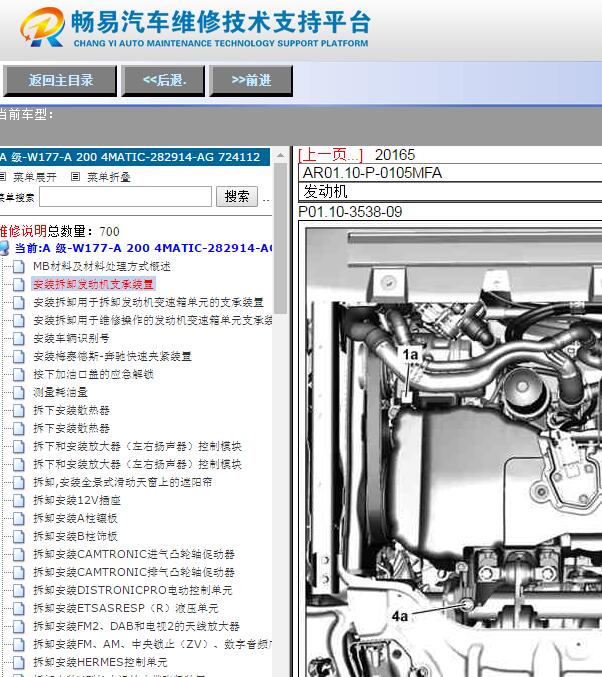Open the 测量耗油量 entry
The height and width of the screenshot is (677, 602).
tap(60, 392)
